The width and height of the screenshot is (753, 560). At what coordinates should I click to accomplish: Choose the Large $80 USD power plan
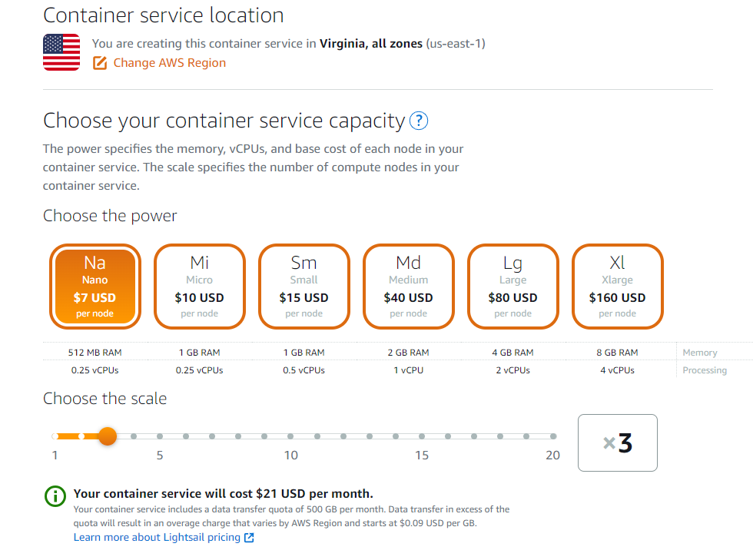click(513, 287)
